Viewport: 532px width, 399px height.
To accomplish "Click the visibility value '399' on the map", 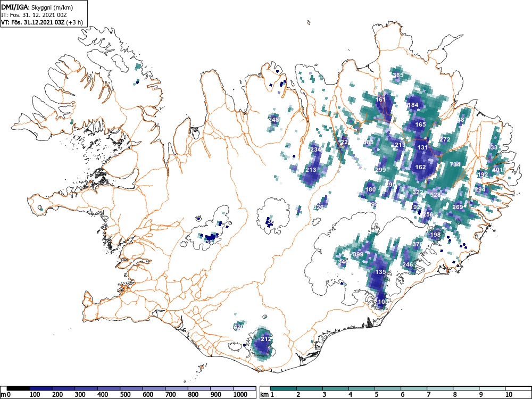I will [358, 254].
